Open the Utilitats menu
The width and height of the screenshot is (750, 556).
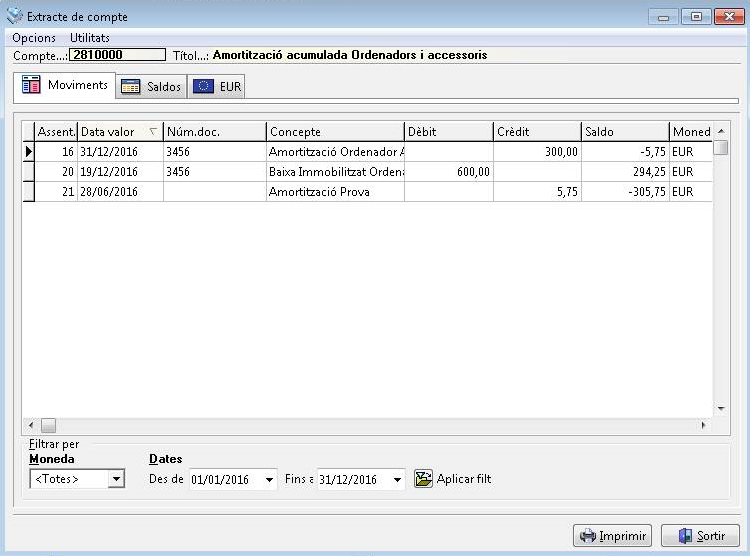tap(90, 38)
